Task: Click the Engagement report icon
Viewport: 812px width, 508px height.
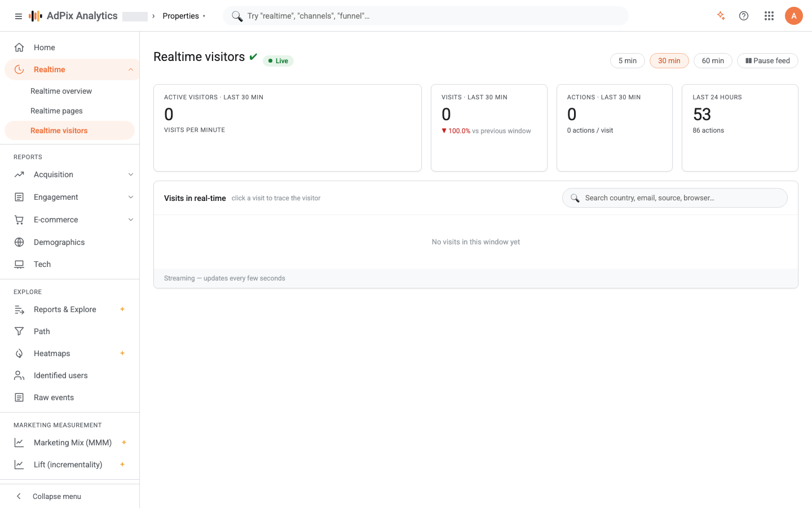Action: pos(19,197)
